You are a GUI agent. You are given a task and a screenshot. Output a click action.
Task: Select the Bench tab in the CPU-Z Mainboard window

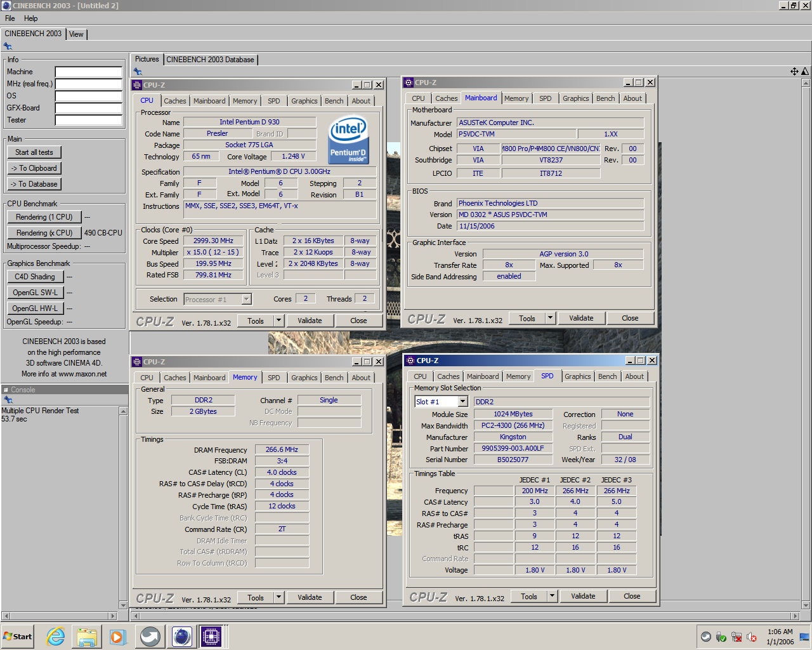pyautogui.click(x=606, y=98)
